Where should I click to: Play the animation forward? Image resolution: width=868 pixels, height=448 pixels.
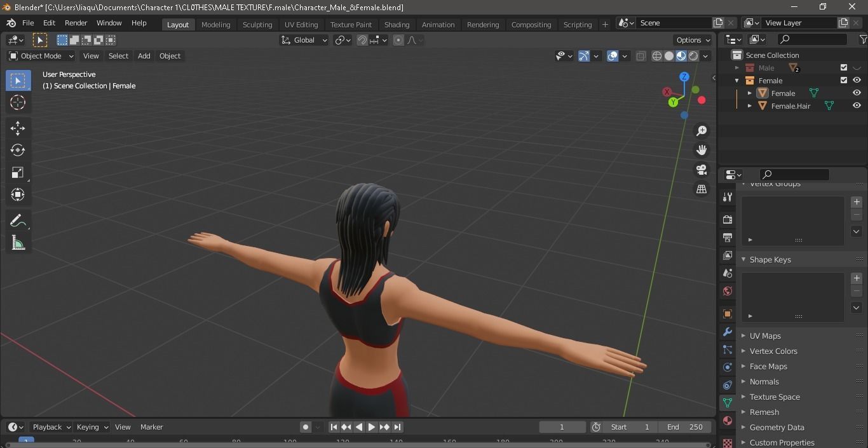[x=372, y=427]
